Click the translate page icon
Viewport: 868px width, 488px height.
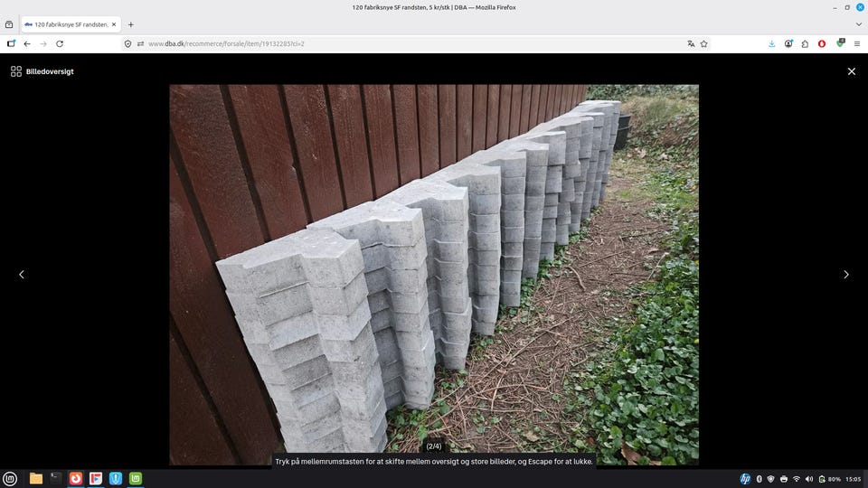pyautogui.click(x=691, y=43)
